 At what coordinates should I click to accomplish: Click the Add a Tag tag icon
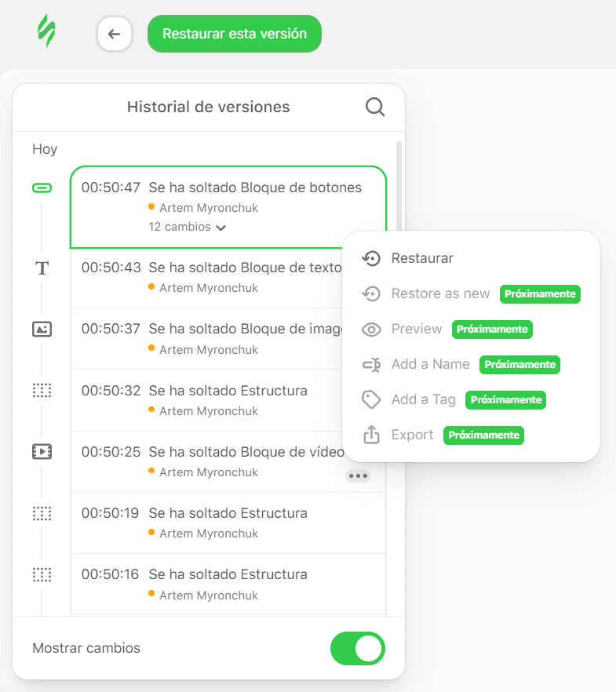tap(371, 400)
